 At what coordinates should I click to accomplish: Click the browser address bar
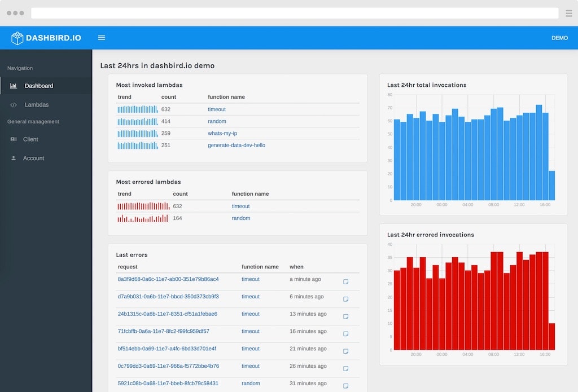tap(294, 13)
